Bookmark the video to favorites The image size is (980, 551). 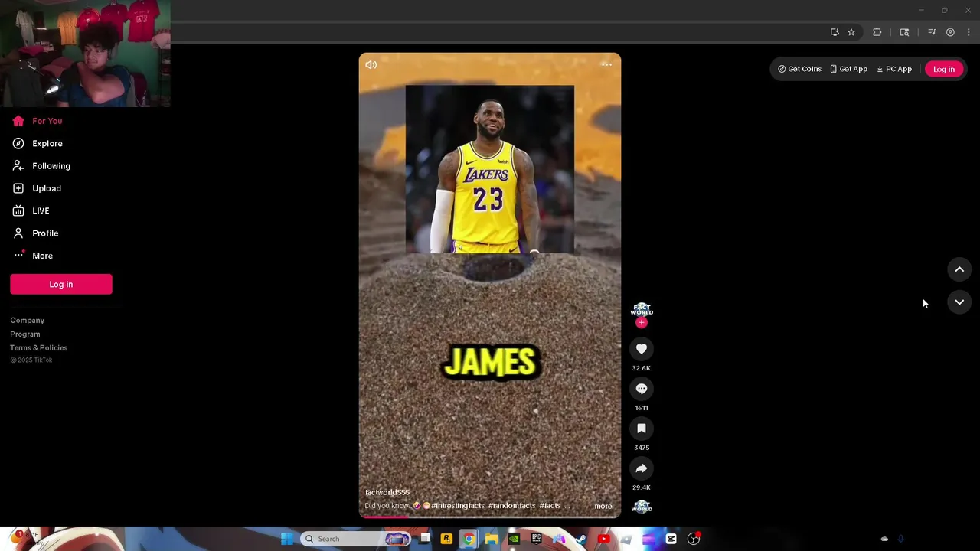[x=642, y=429]
